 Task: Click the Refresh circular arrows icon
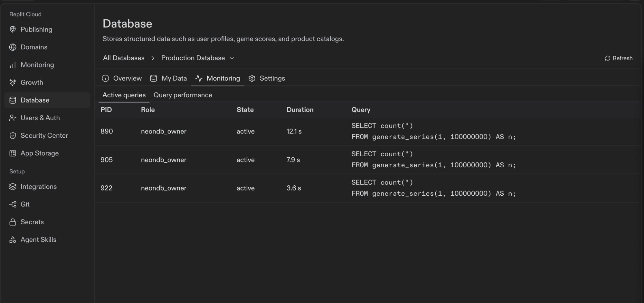coord(608,58)
